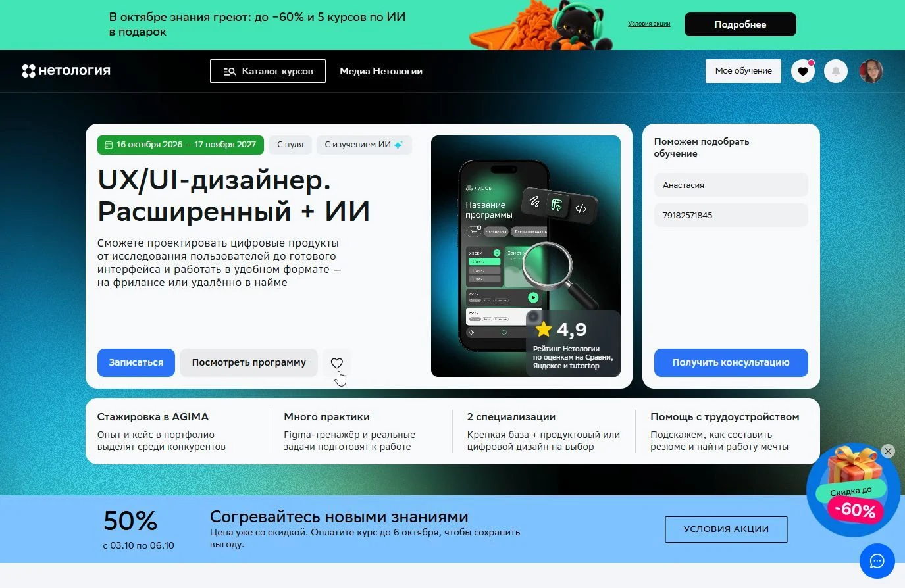Click 'Figma-тренажёр и реальные задачи' description
The width and height of the screenshot is (905, 588).
[x=349, y=441]
